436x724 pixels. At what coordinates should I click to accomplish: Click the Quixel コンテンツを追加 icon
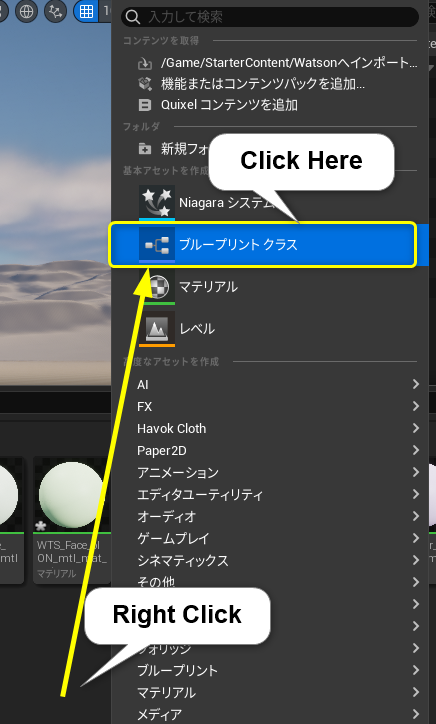(145, 106)
